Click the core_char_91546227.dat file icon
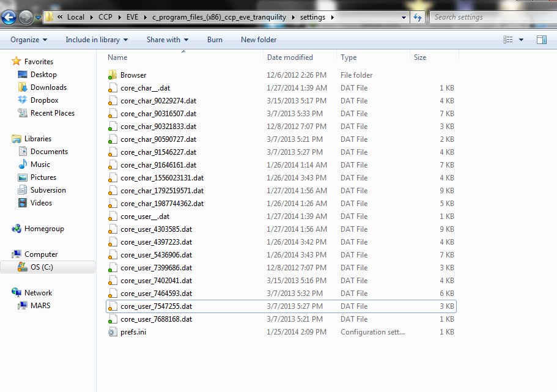Screen dimensions: 557x392 click(113, 152)
